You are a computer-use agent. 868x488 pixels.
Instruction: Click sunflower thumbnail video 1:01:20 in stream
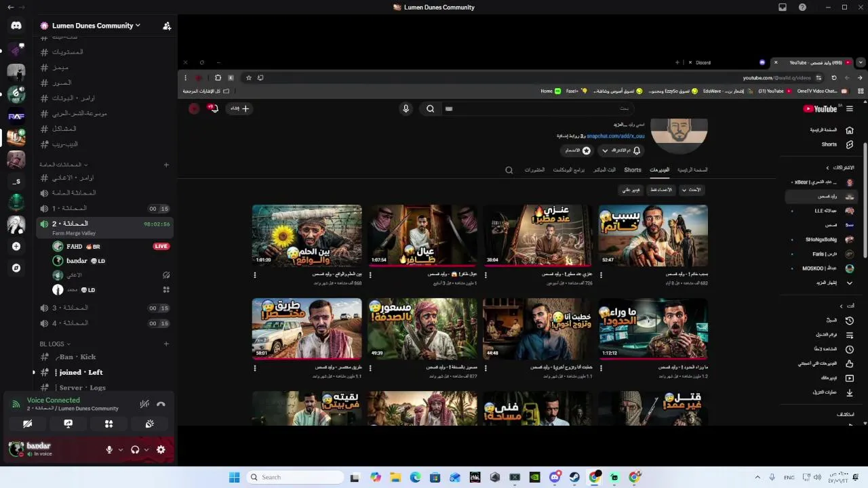click(307, 235)
